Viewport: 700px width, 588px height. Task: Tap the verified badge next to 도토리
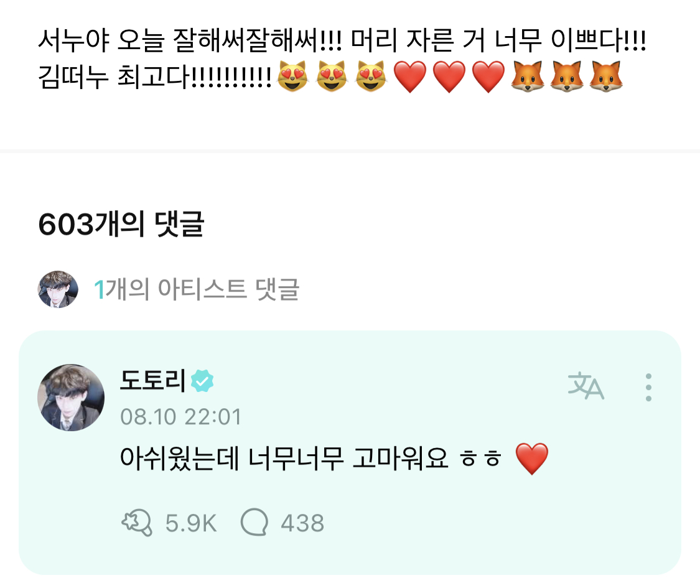202,380
